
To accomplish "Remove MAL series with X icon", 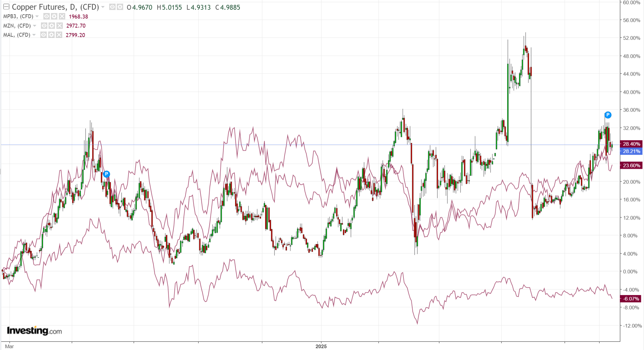I will (x=59, y=35).
